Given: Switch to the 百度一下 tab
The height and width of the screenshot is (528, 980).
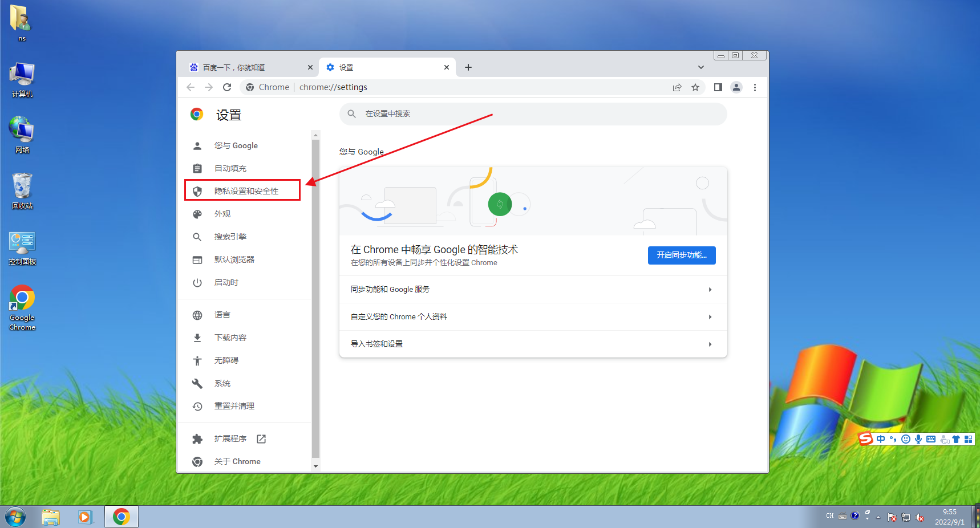Looking at the screenshot, I should point(245,67).
